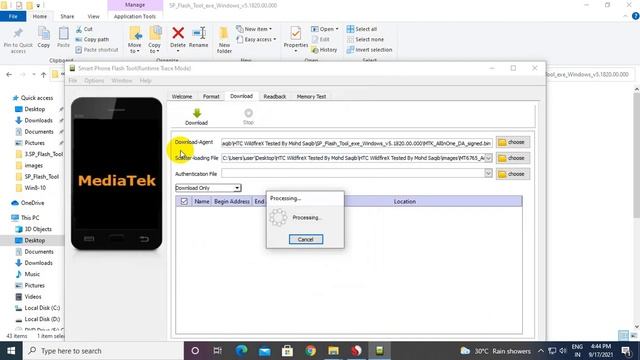Choose Authentication file with choose button
The height and width of the screenshot is (360, 640).
[x=513, y=174]
